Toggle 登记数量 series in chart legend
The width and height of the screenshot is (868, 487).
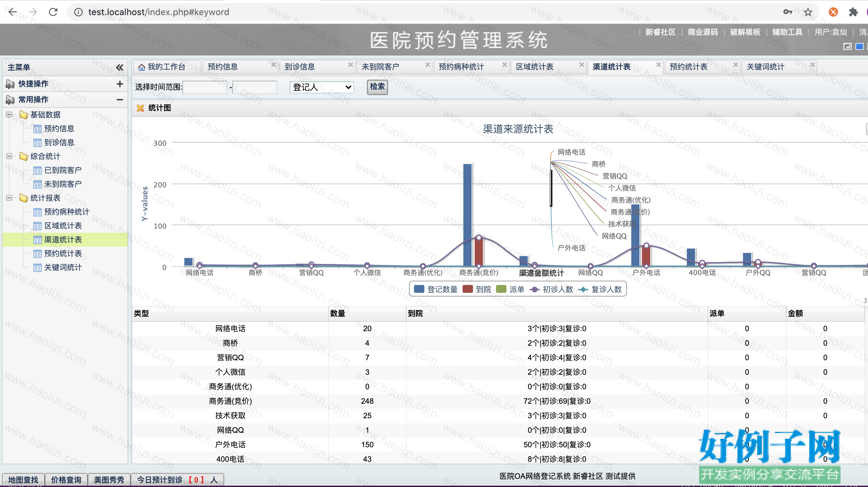click(435, 289)
